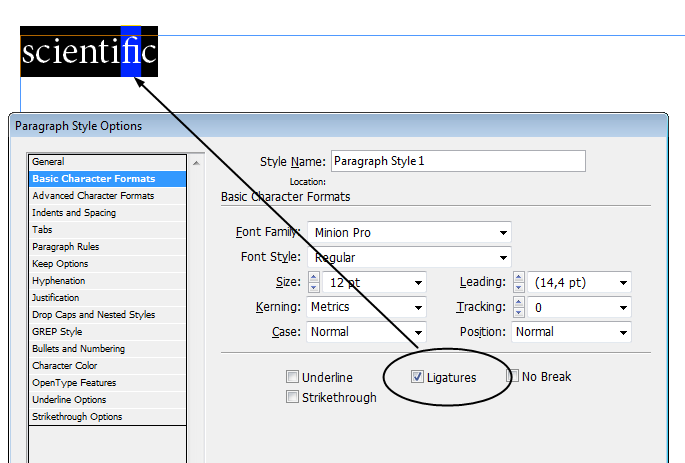Open Bullets and Numbering category
Image resolution: width=685 pixels, height=463 pixels.
[x=107, y=349]
